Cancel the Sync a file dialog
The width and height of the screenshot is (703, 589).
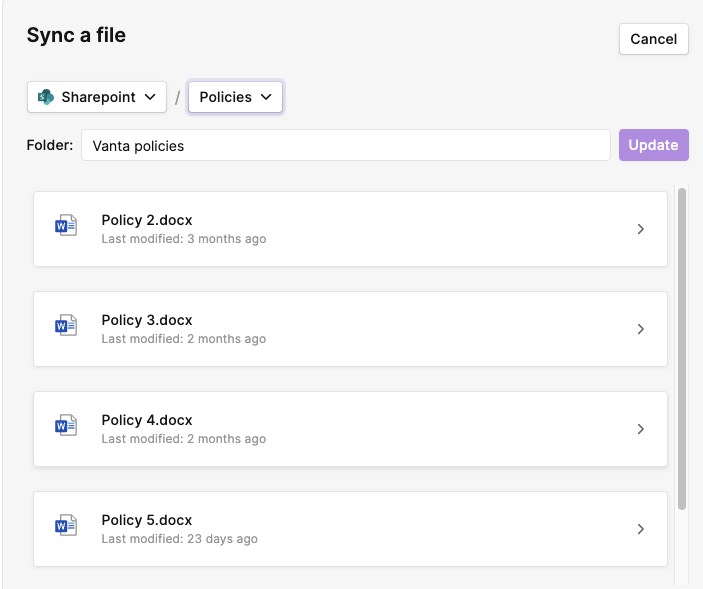click(x=654, y=39)
